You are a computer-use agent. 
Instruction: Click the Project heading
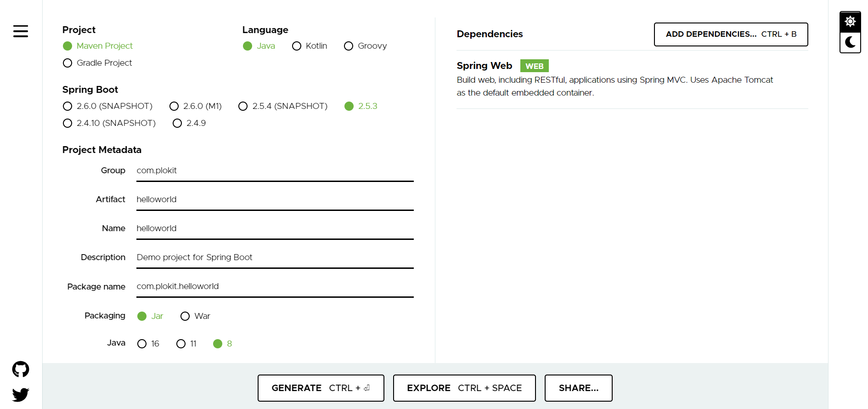click(79, 30)
